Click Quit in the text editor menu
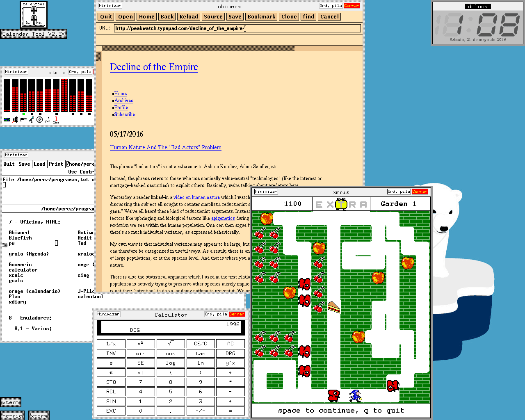525x420 pixels. (x=9, y=164)
